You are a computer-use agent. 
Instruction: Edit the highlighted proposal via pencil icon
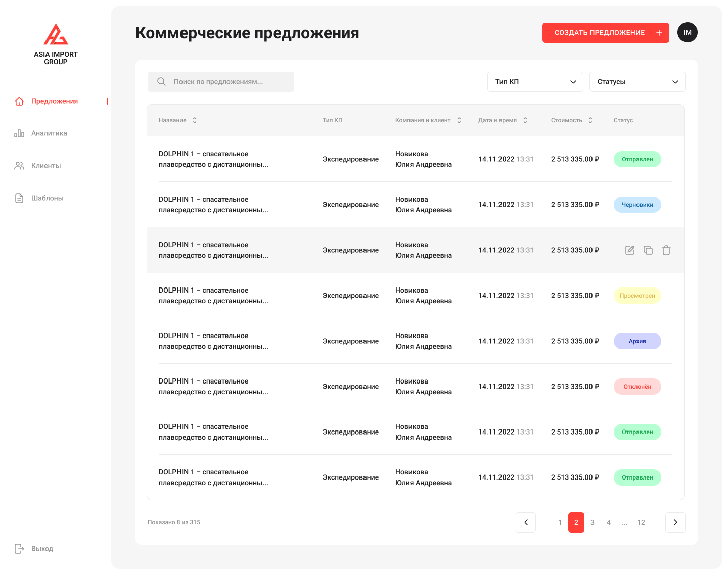pos(630,250)
